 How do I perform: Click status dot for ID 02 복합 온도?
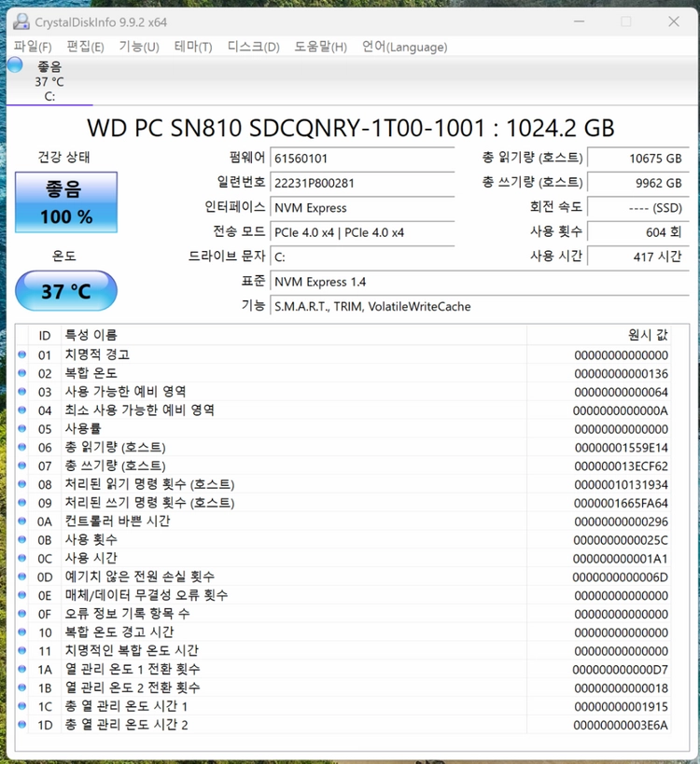(x=22, y=373)
